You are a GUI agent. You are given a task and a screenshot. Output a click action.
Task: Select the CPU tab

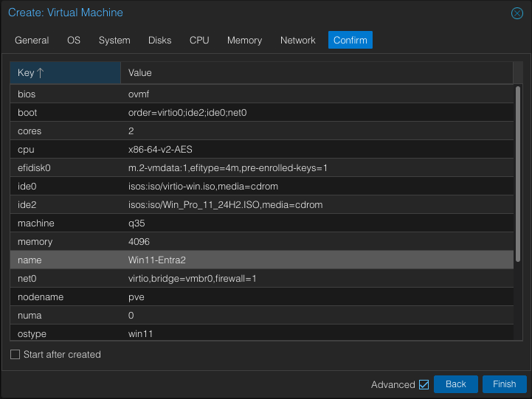199,41
